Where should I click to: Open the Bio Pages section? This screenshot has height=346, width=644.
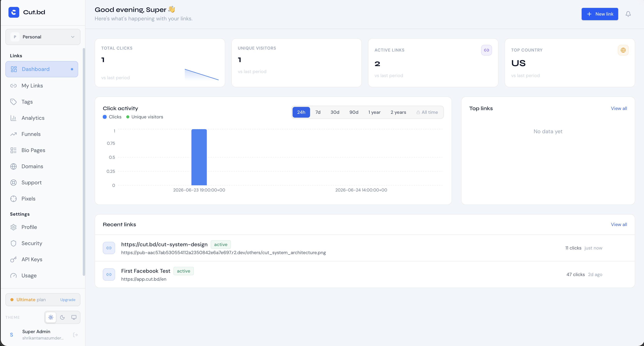click(x=42, y=150)
